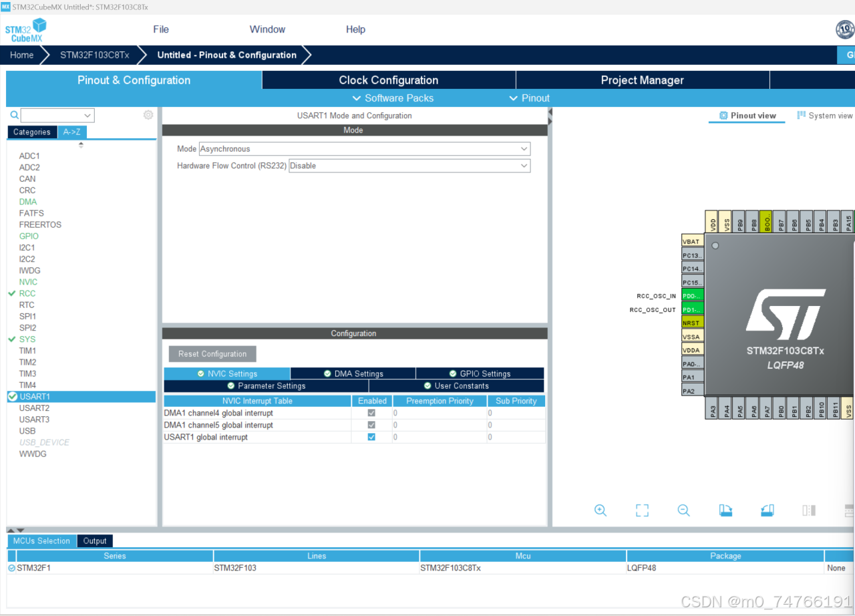Open the GPIO Settings tab
Image resolution: width=855 pixels, height=616 pixels.
480,373
